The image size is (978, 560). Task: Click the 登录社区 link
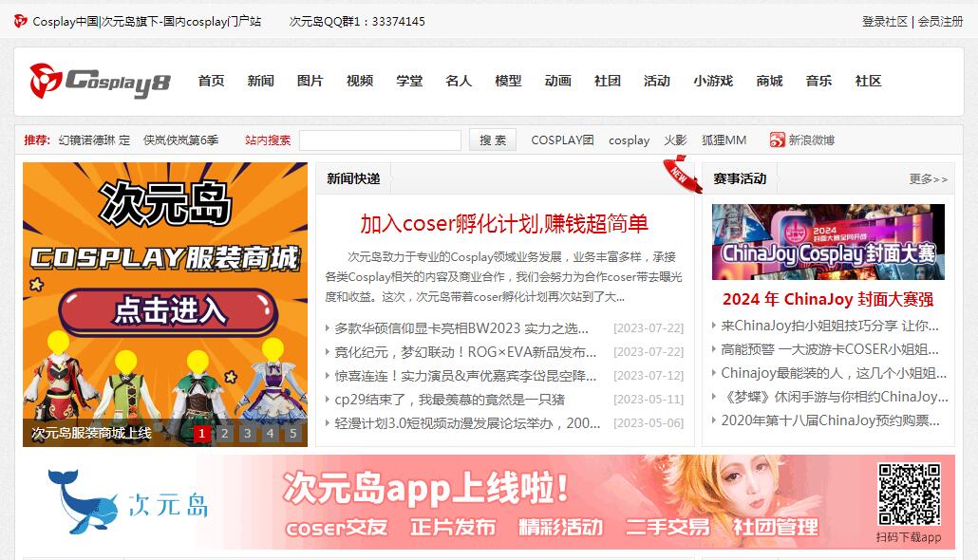tap(884, 21)
